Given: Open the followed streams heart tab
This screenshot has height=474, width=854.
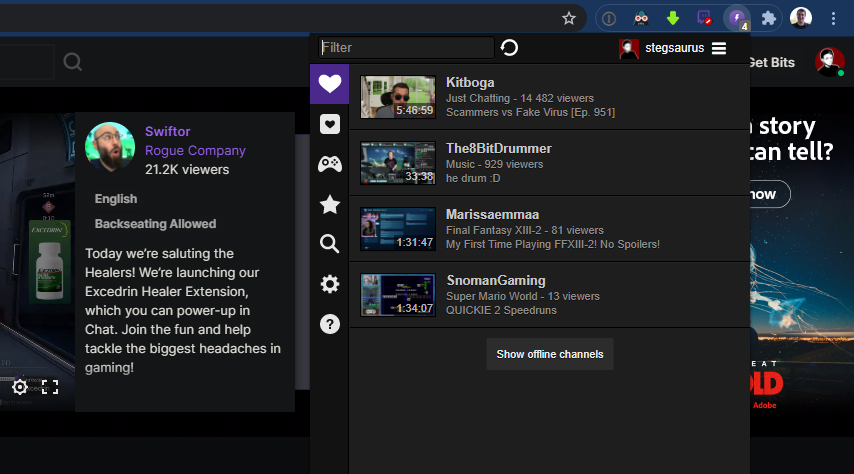Looking at the screenshot, I should click(329, 84).
